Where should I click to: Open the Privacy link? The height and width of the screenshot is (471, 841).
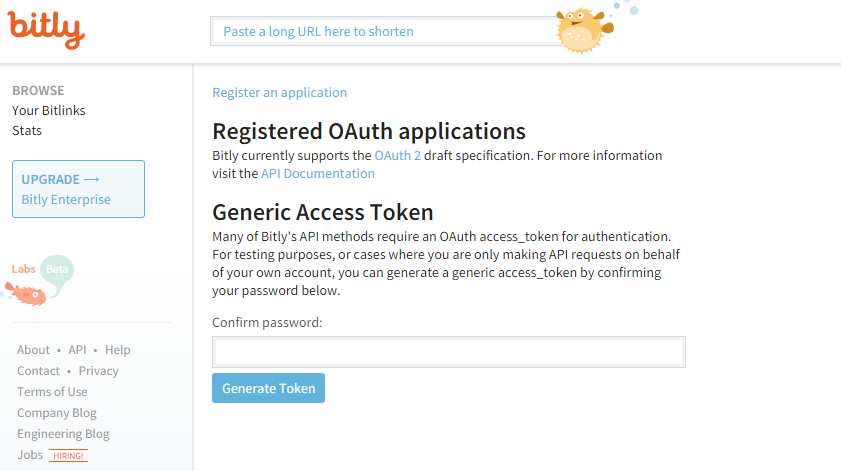98,371
